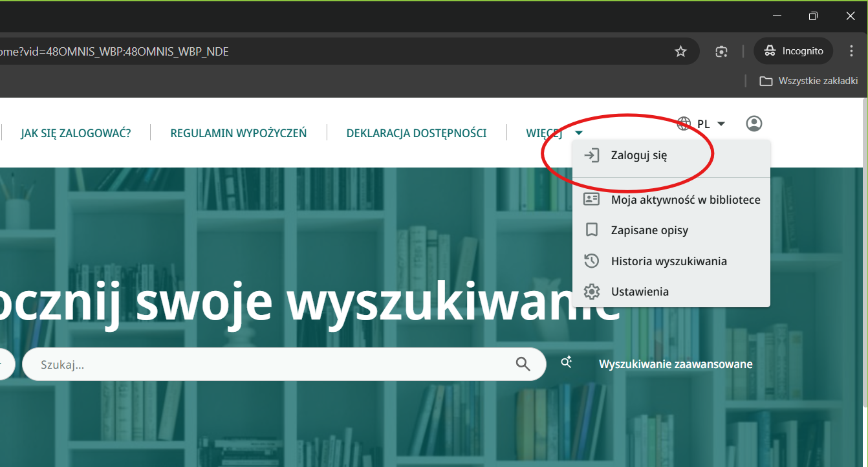
Task: Select Zaloguj się from the user menu
Action: (x=638, y=156)
